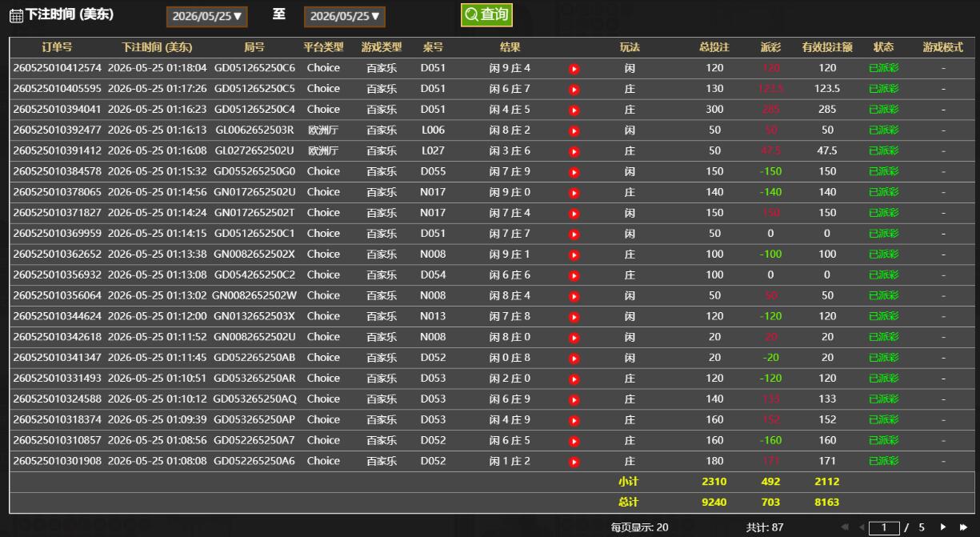Go to the previous page arrow
Viewport: 980px width, 537px height.
pos(862,527)
